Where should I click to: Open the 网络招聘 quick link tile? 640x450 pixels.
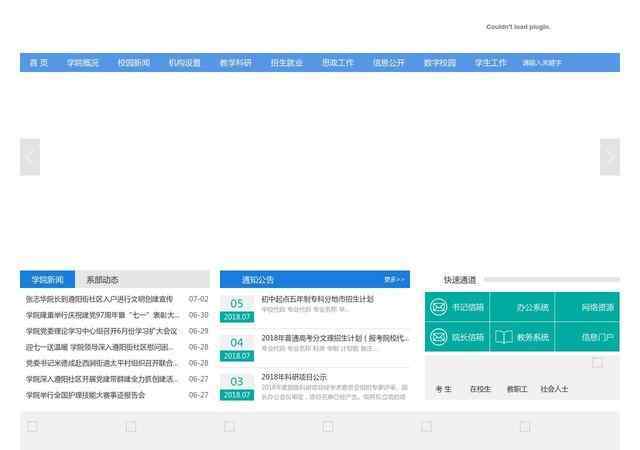pyautogui.click(x=587, y=307)
